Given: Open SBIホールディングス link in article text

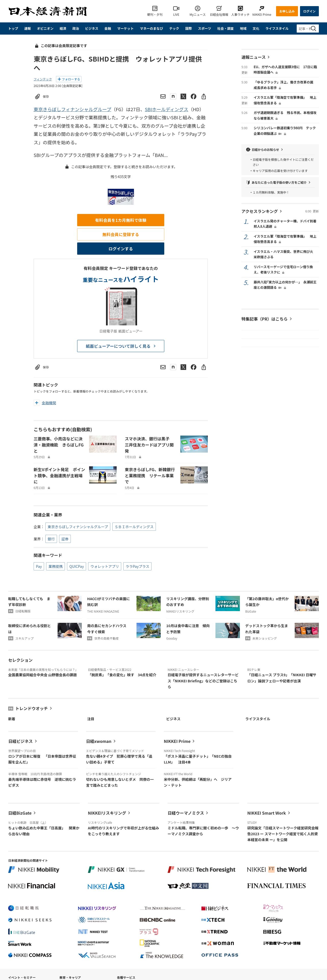Looking at the screenshot, I should pyautogui.click(x=166, y=110).
